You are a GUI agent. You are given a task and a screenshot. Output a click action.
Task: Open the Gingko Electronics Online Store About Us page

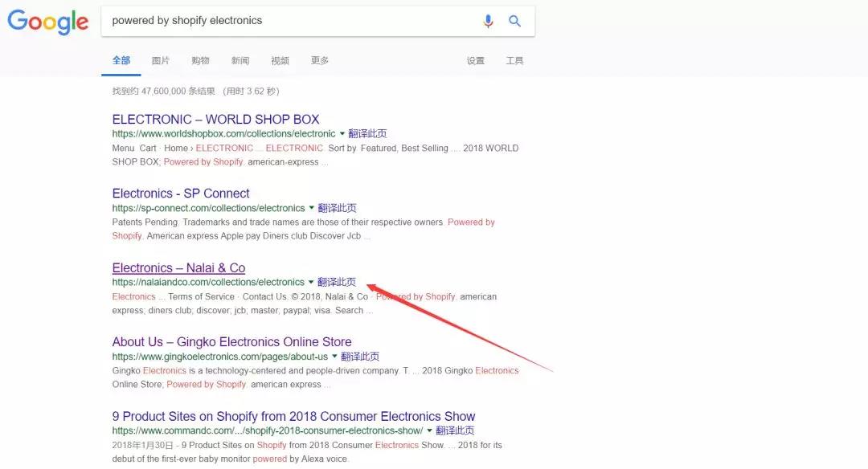(x=231, y=341)
